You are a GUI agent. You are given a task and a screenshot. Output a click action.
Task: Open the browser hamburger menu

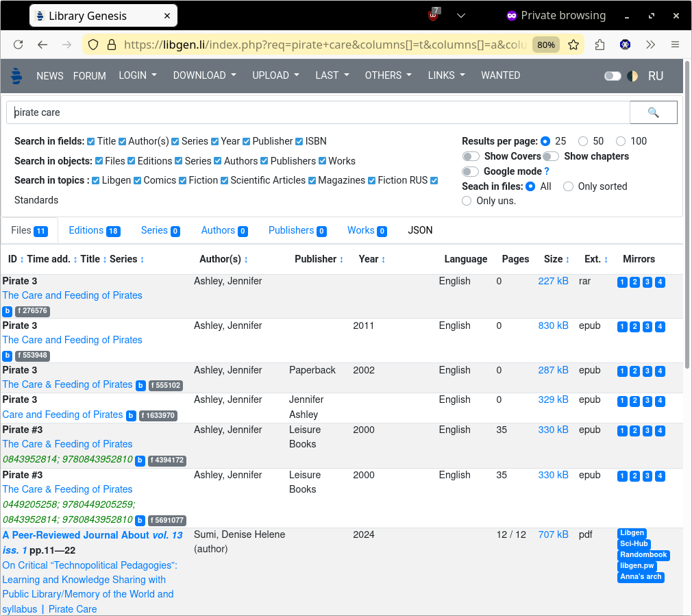675,45
